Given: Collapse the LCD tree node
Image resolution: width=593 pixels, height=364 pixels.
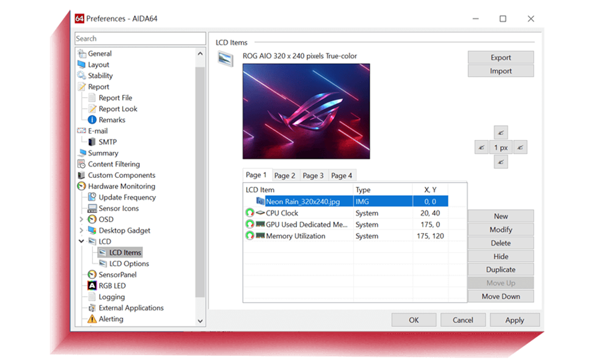Looking at the screenshot, I should pos(81,242).
